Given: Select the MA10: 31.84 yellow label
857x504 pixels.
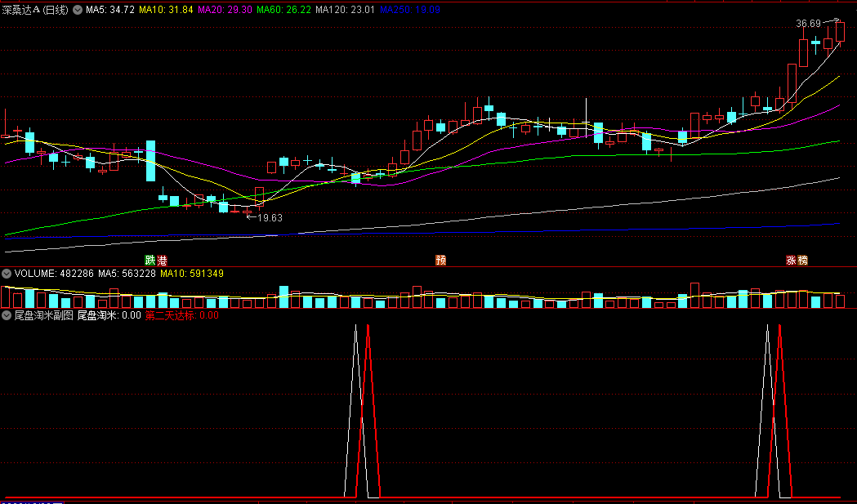Looking at the screenshot, I should tap(166, 10).
